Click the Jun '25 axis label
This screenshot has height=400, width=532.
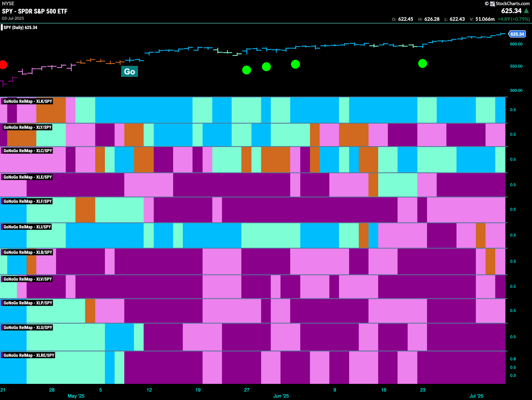point(281,396)
